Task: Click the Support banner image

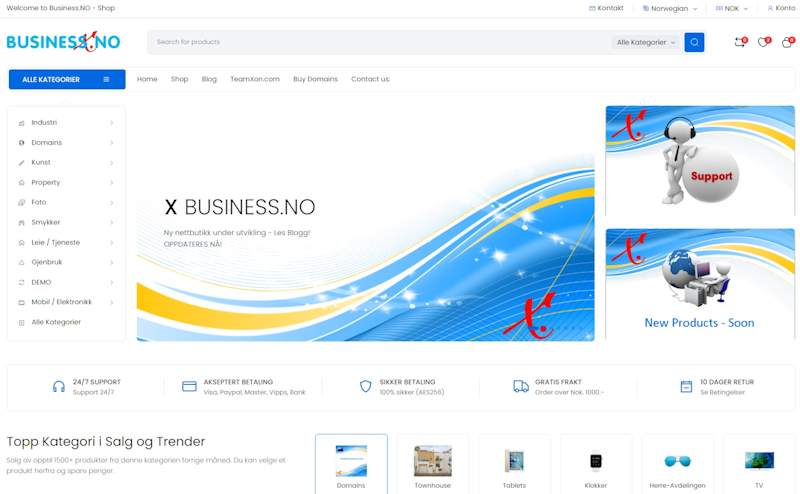Action: coord(700,161)
